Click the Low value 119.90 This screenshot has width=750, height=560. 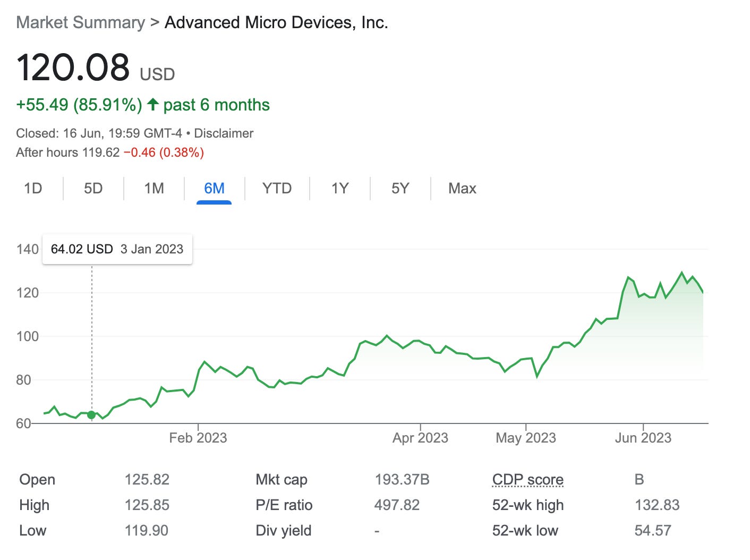tap(147, 531)
